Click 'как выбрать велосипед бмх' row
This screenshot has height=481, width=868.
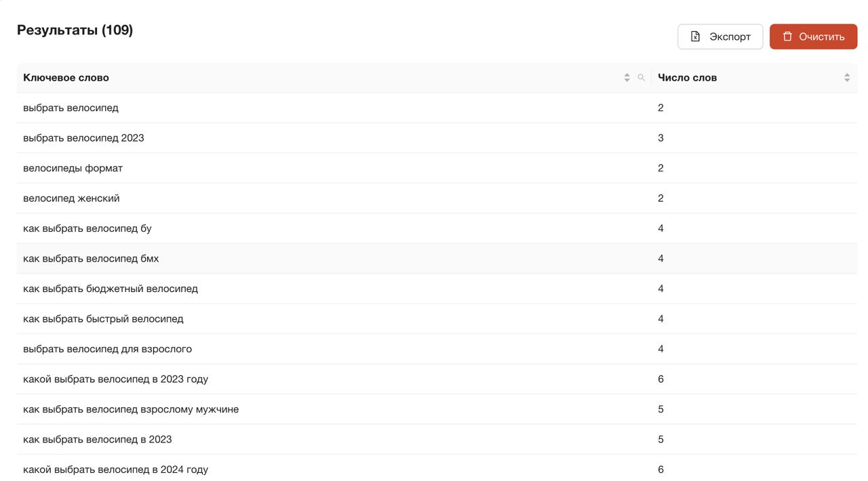tap(91, 259)
